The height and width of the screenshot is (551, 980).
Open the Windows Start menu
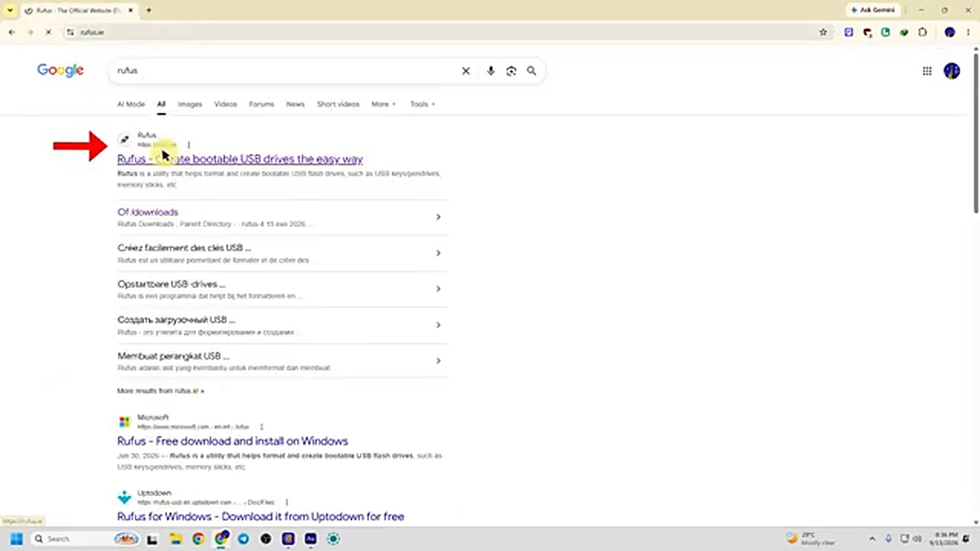coord(16,539)
